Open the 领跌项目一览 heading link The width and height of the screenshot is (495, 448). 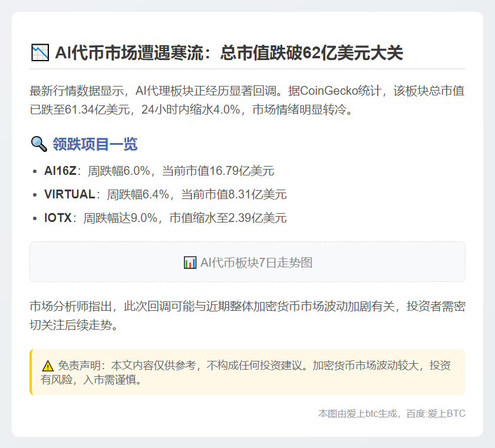(95, 143)
